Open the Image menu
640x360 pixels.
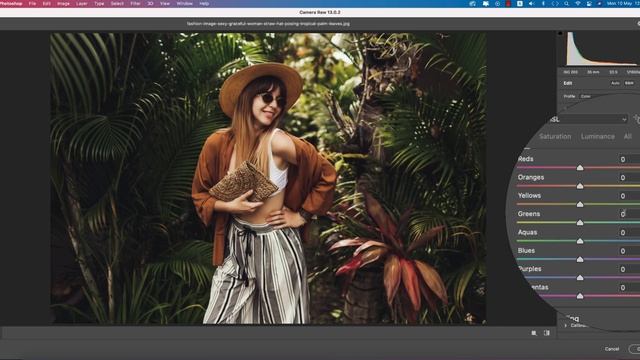point(63,4)
